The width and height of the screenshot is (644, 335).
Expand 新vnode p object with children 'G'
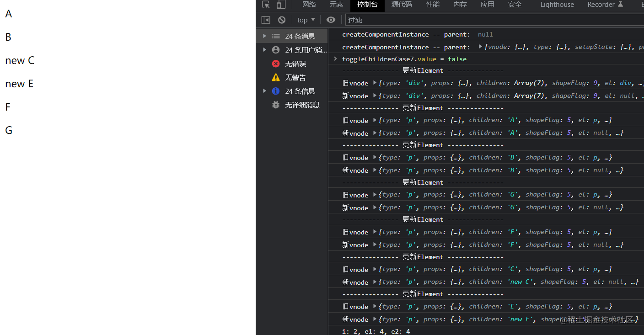coord(375,207)
